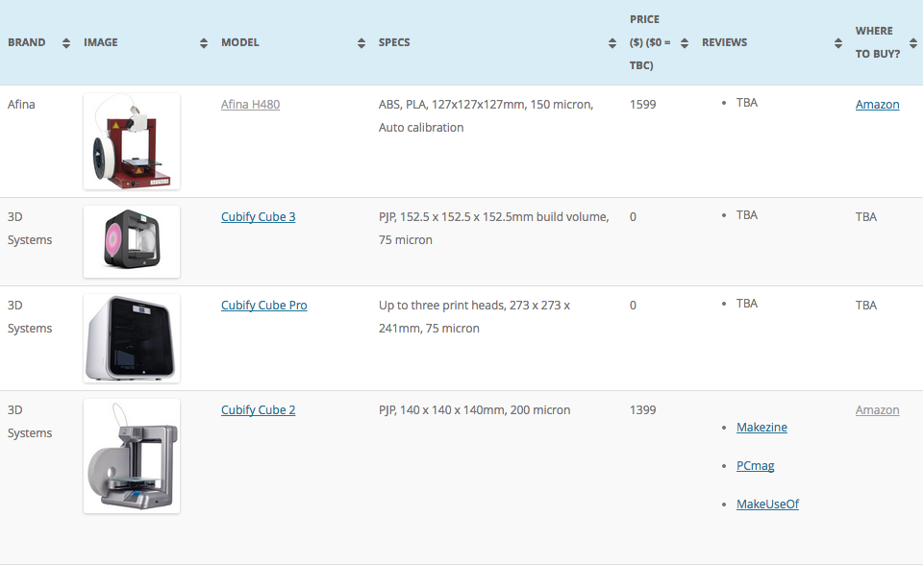The image size is (924, 566).
Task: Click the WHERE TO BUY? header
Action: click(878, 42)
